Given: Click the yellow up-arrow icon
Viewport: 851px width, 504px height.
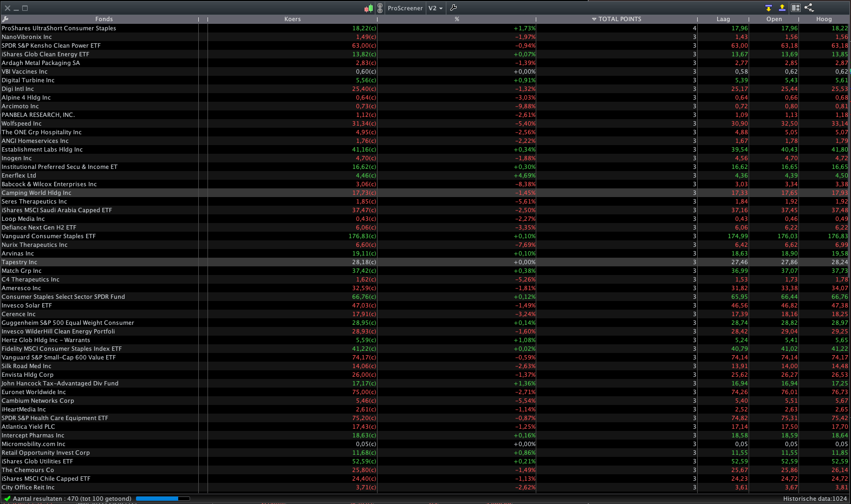Looking at the screenshot, I should tap(782, 8).
